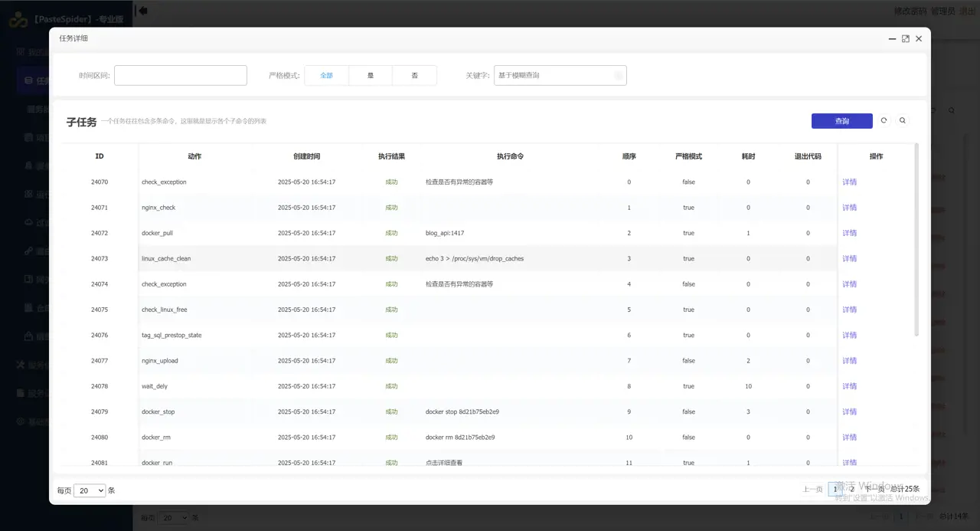Click the ID column header
Viewport: 980px width, 531px height.
tap(100, 156)
